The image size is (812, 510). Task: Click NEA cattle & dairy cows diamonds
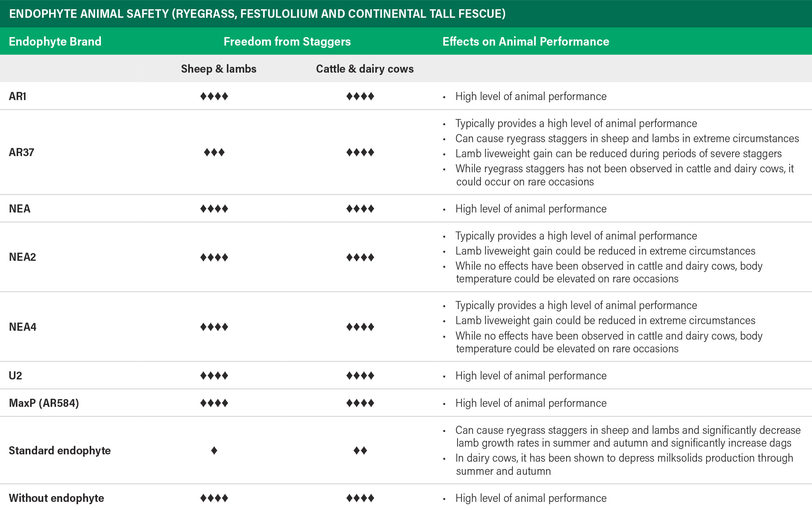click(x=360, y=209)
